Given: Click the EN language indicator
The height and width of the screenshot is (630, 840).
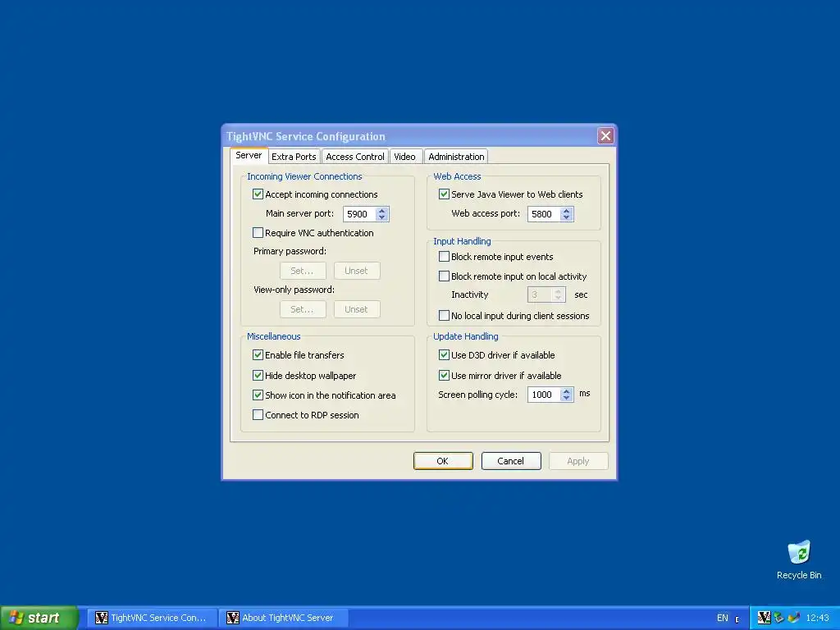Looking at the screenshot, I should [x=722, y=618].
